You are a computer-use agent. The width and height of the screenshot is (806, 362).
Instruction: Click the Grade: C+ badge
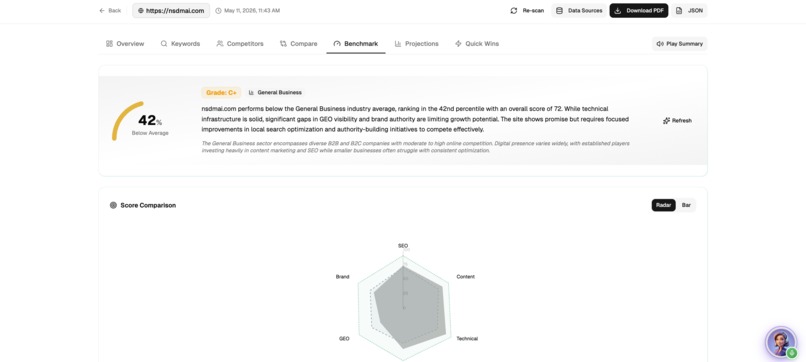click(x=221, y=93)
